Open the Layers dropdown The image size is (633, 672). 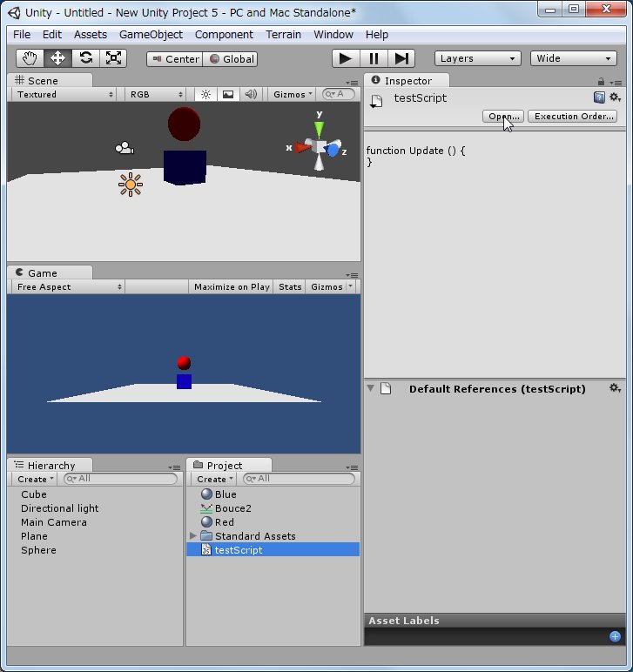[477, 58]
